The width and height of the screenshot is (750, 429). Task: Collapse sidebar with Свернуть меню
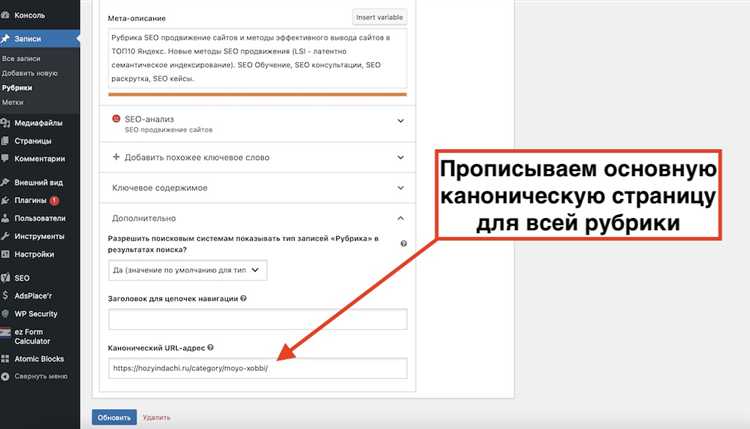[x=41, y=376]
